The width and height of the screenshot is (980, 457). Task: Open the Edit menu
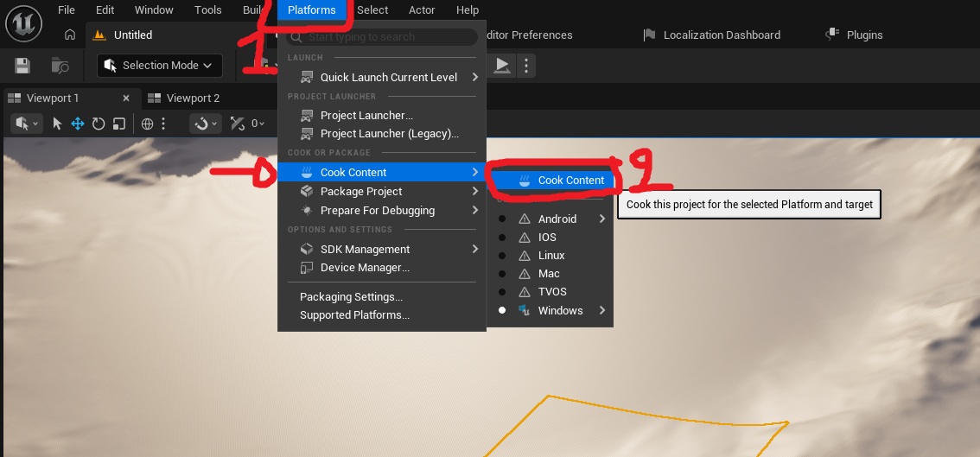click(105, 10)
